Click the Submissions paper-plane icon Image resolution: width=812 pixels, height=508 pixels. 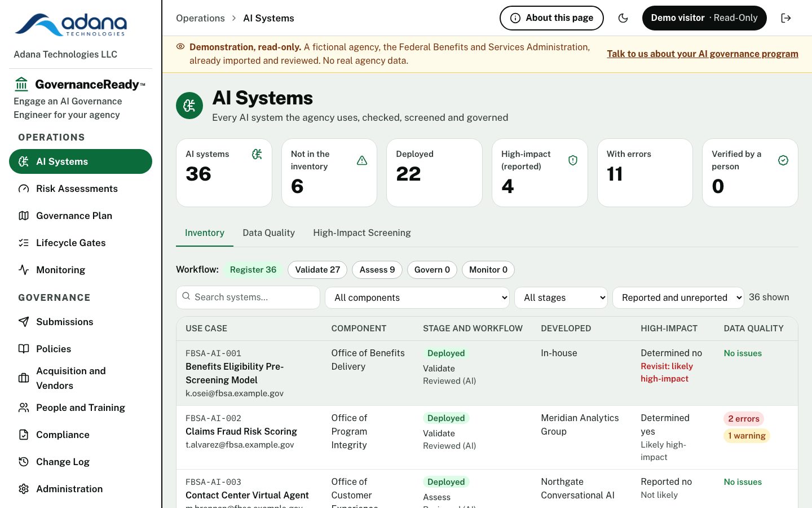24,322
